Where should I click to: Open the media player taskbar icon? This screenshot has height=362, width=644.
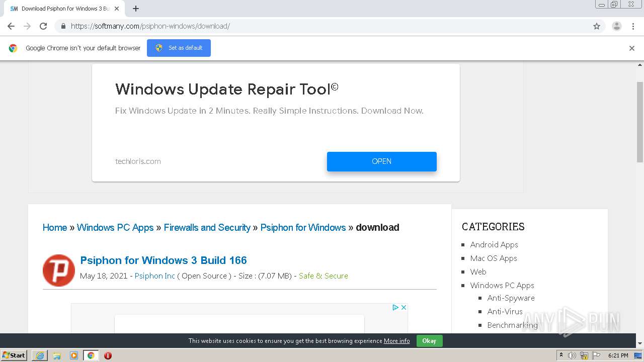pos(74,355)
